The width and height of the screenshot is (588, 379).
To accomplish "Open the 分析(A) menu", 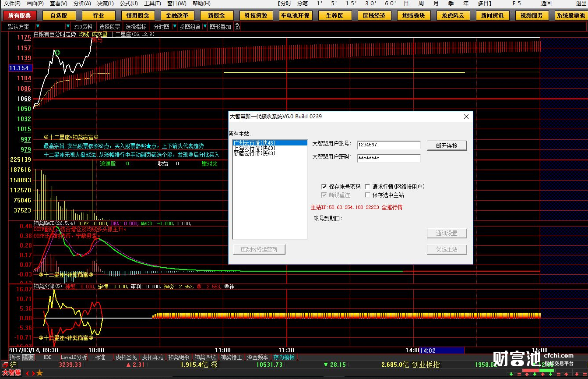I will point(82,4).
